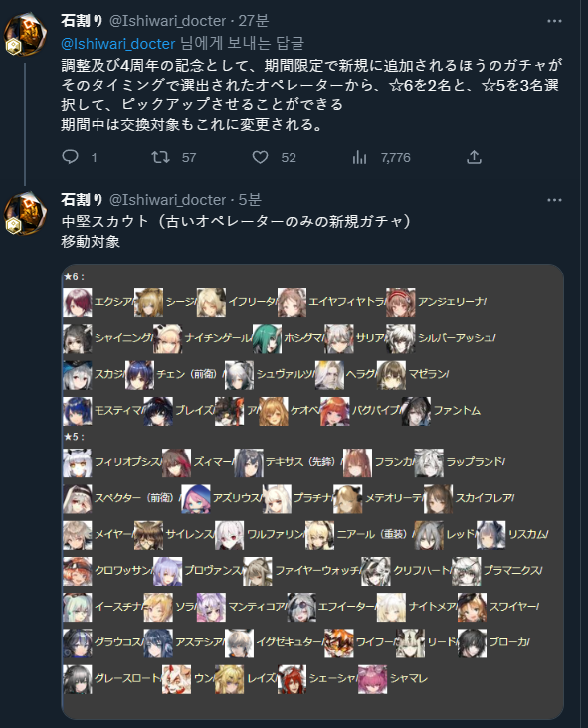Retweet the first tweet with 57 retweets
The image size is (588, 728).
161,157
